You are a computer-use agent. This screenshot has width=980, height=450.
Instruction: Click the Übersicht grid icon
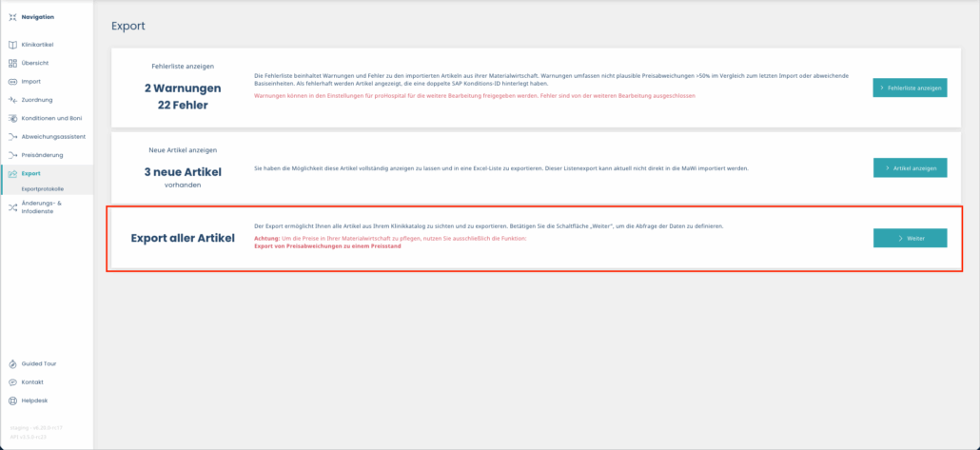pos(11,63)
